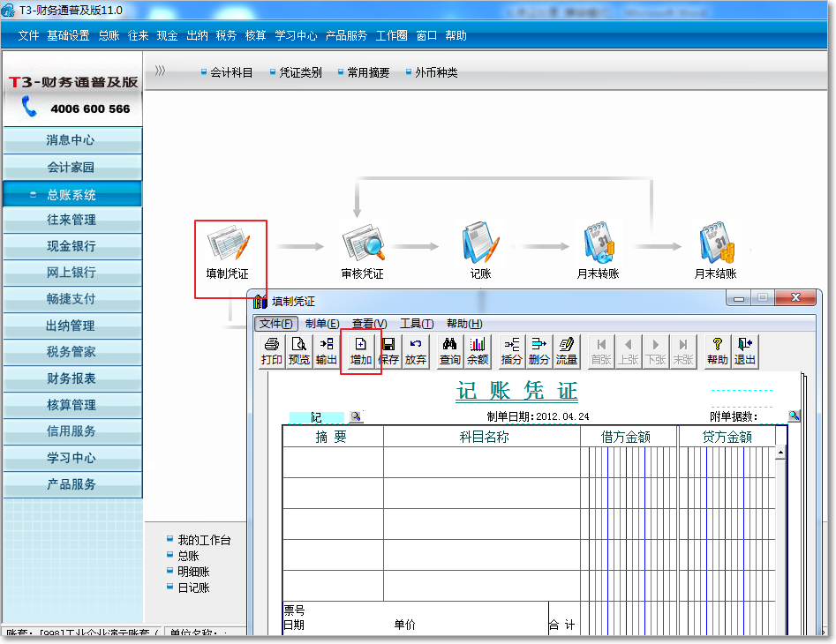Open the 填制凭证 workflow icon

228,247
